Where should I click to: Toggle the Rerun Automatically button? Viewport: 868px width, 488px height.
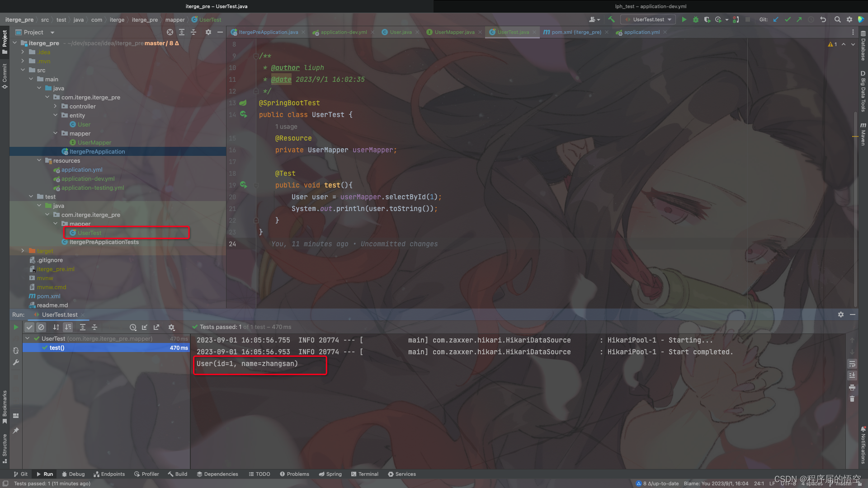click(x=16, y=350)
